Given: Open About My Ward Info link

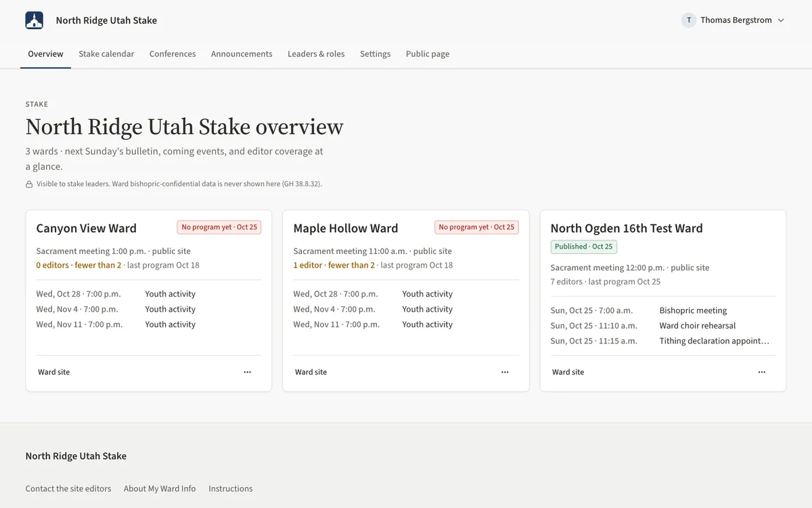Looking at the screenshot, I should click(160, 488).
